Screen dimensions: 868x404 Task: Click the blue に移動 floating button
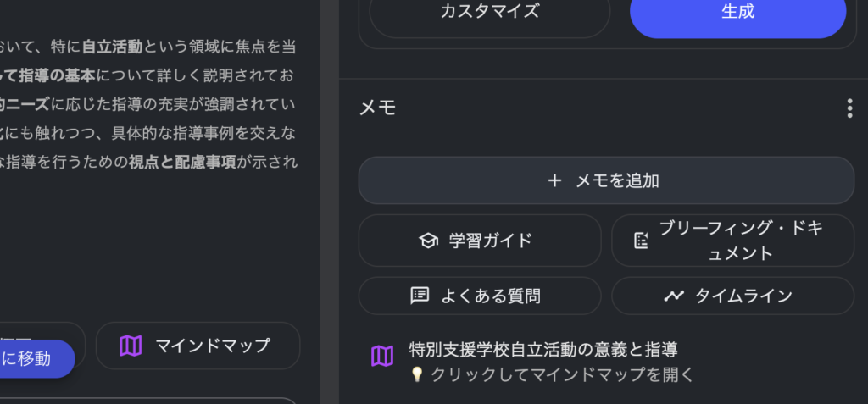point(34,358)
